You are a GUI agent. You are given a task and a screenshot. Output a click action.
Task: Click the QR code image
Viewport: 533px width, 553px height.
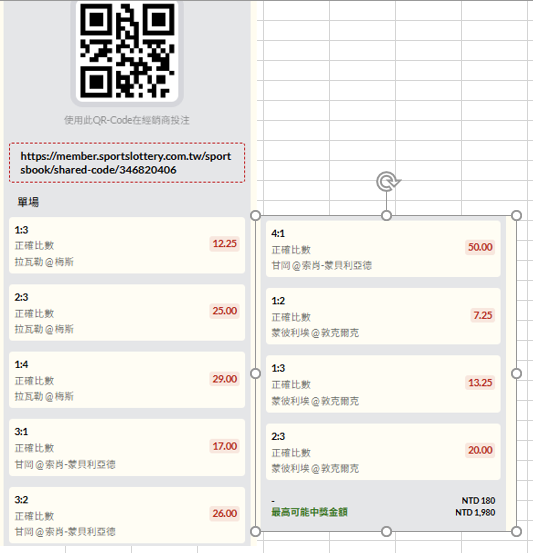127,50
